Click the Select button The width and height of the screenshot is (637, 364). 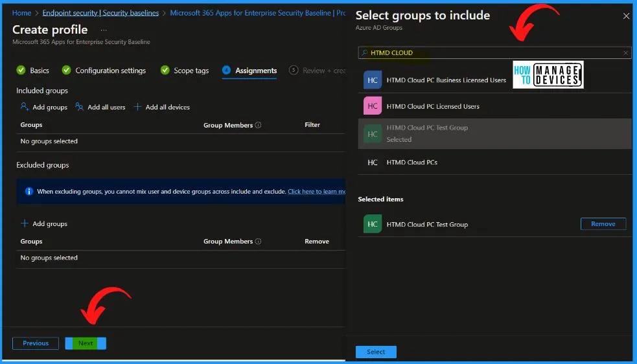pos(376,352)
